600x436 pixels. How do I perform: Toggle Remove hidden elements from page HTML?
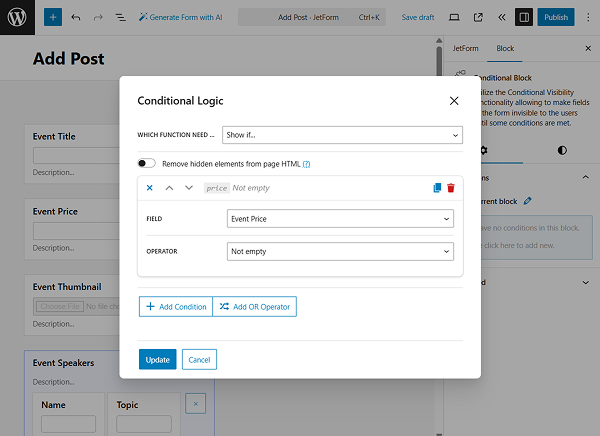pyautogui.click(x=147, y=163)
